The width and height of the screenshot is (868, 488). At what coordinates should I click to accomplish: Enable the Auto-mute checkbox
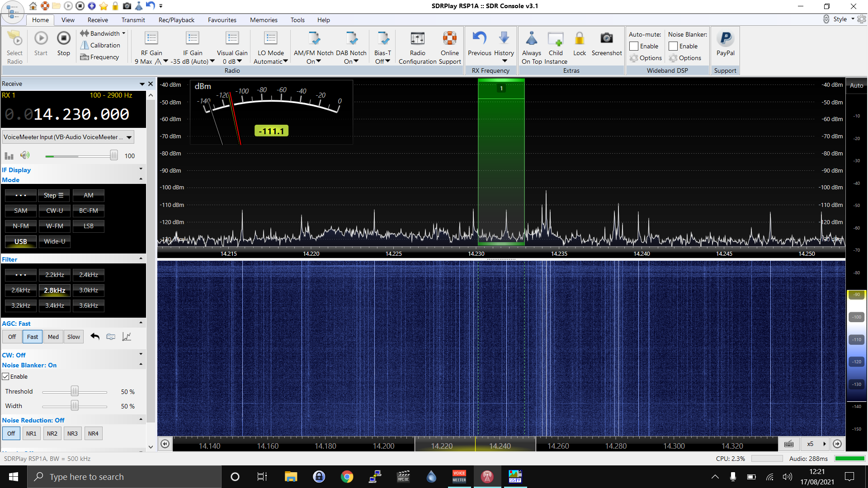[x=634, y=46]
